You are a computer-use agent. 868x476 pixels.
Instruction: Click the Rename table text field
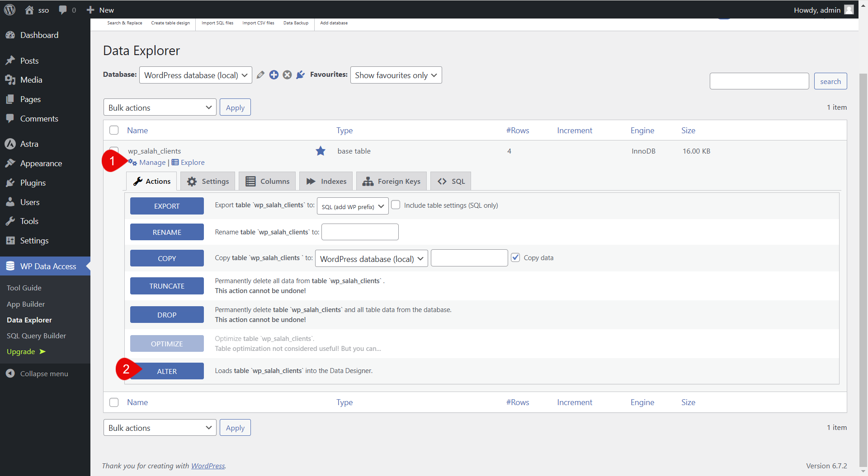pyautogui.click(x=360, y=232)
